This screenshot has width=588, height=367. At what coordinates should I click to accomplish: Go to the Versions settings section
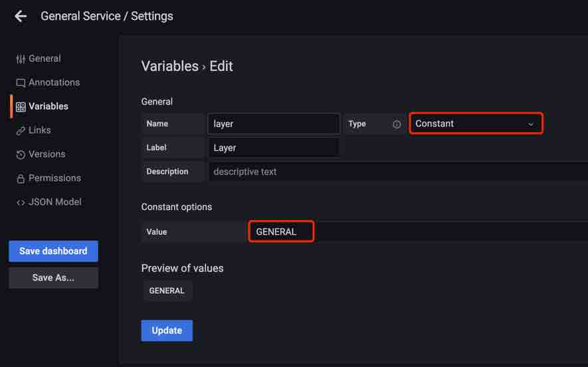click(x=47, y=154)
